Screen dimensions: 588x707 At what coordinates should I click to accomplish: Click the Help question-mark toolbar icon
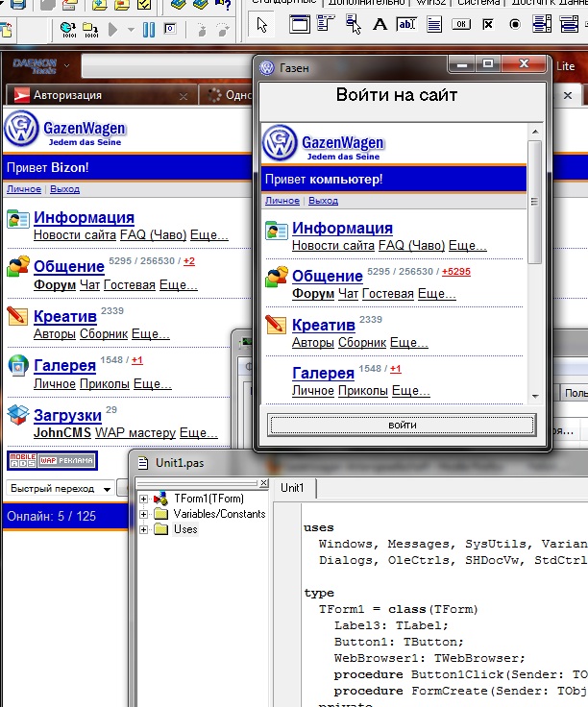click(x=223, y=5)
